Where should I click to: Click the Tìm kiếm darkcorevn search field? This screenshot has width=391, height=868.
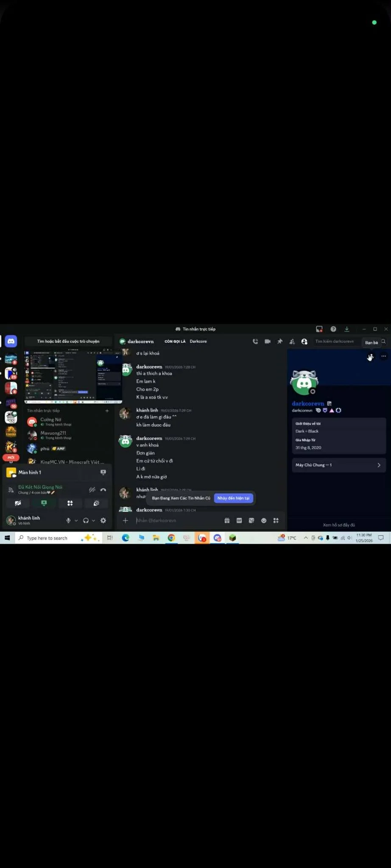click(335, 341)
